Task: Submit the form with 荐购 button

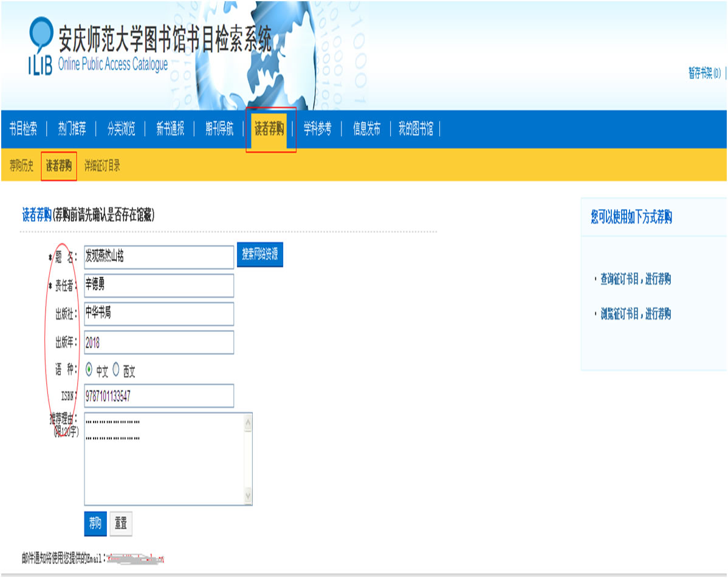Action: point(95,523)
